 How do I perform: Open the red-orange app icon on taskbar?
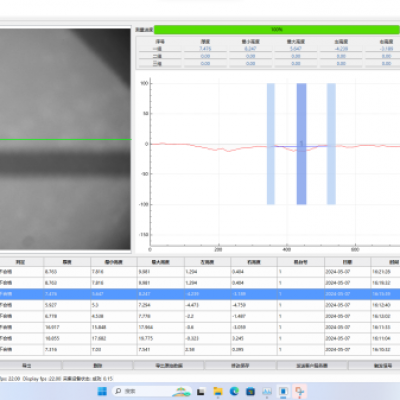[300, 391]
